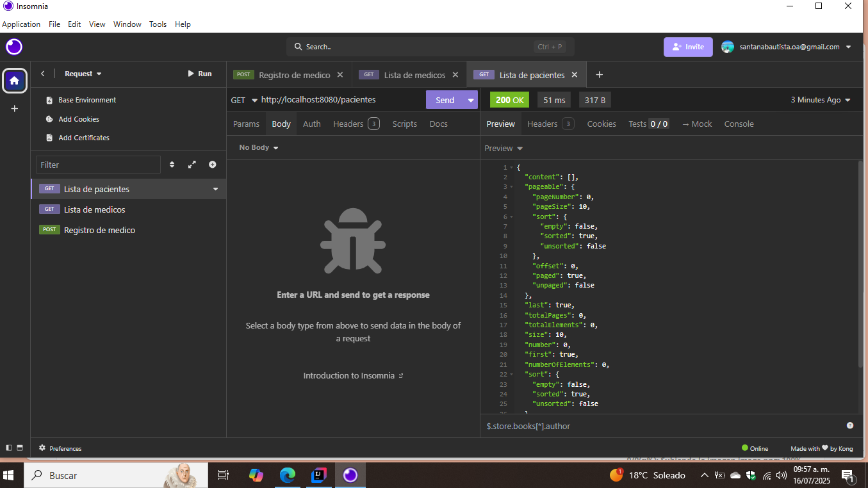
Task: Open the Mock tab
Action: click(x=697, y=124)
